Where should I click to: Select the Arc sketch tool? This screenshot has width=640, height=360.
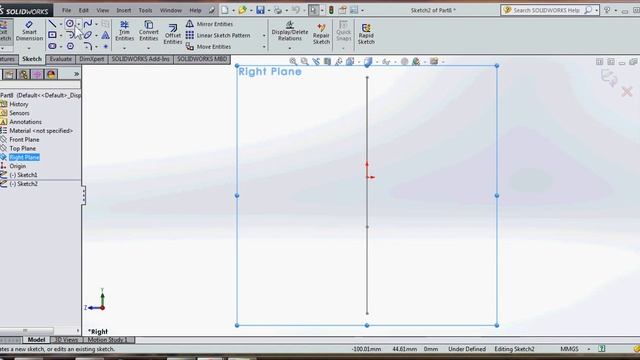pyautogui.click(x=70, y=35)
